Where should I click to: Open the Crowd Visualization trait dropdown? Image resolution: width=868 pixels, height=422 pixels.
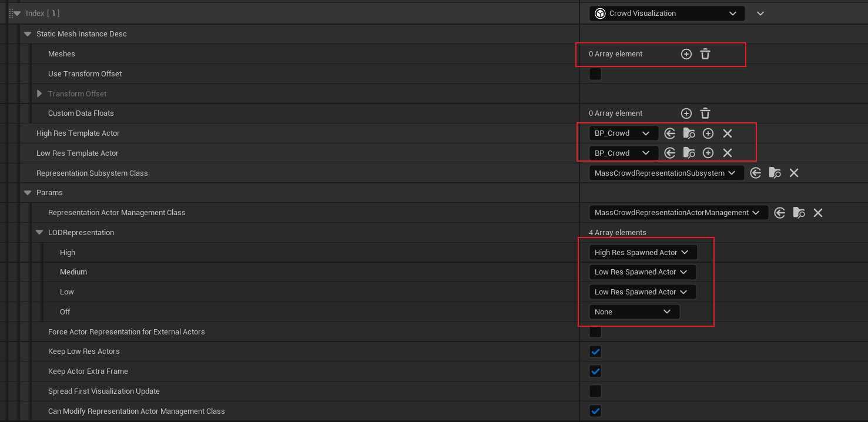tap(668, 14)
